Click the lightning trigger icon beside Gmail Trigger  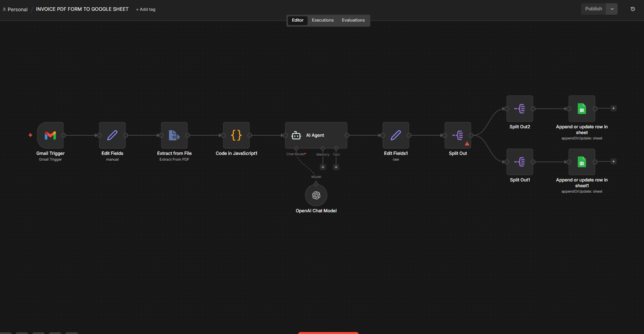tap(30, 135)
